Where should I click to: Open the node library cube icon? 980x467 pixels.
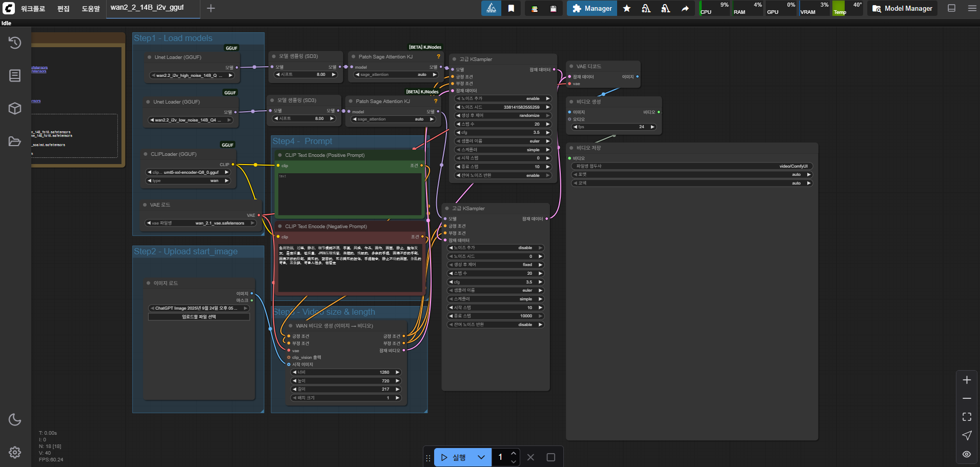pyautogui.click(x=15, y=108)
